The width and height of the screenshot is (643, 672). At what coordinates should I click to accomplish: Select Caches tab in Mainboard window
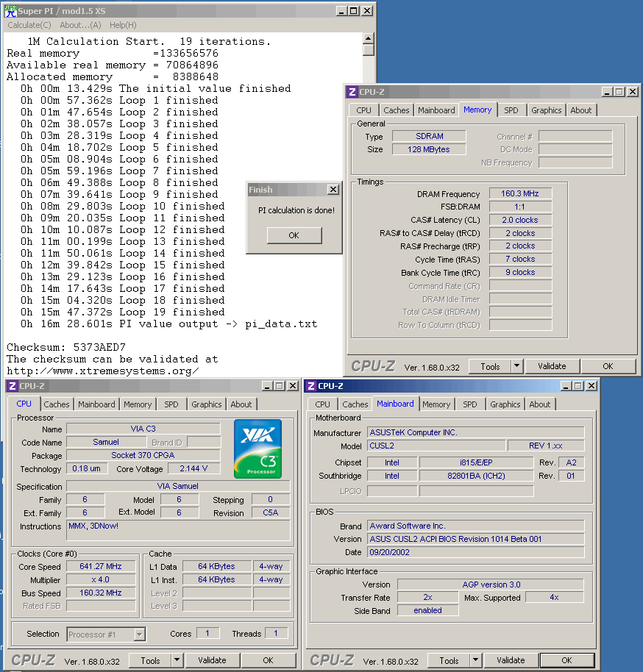[x=355, y=404]
